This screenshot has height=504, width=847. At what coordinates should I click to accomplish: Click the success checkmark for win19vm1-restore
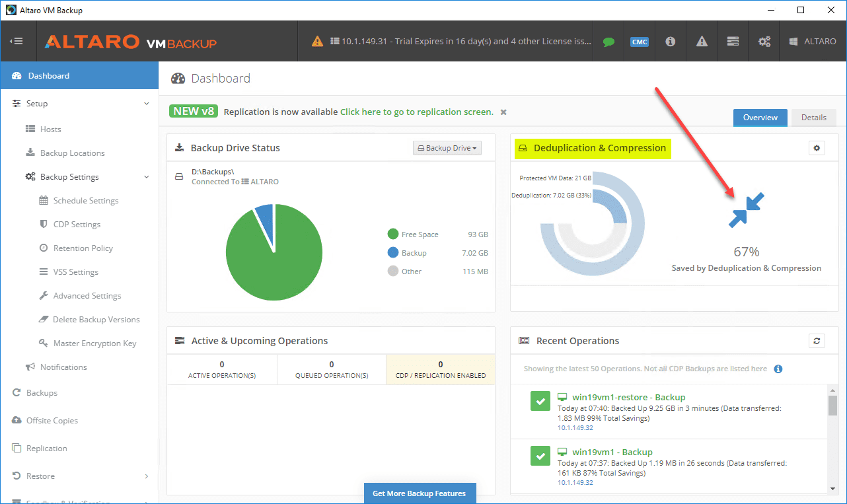coord(540,401)
